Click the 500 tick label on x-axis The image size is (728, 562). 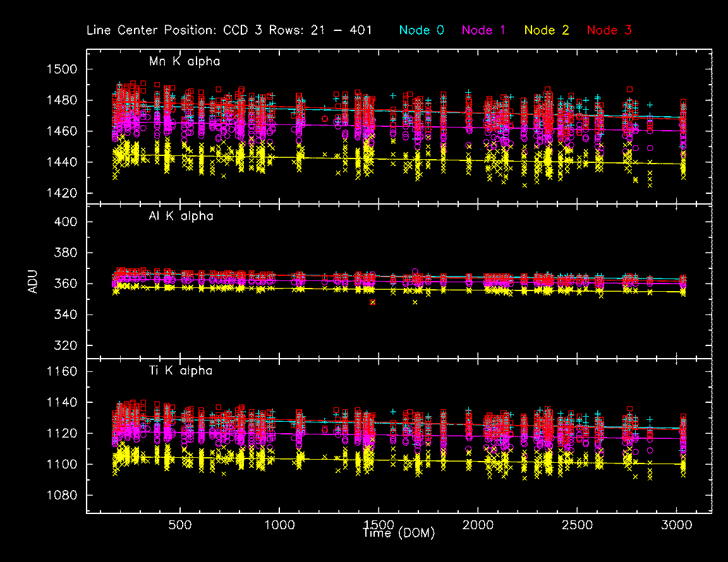181,525
